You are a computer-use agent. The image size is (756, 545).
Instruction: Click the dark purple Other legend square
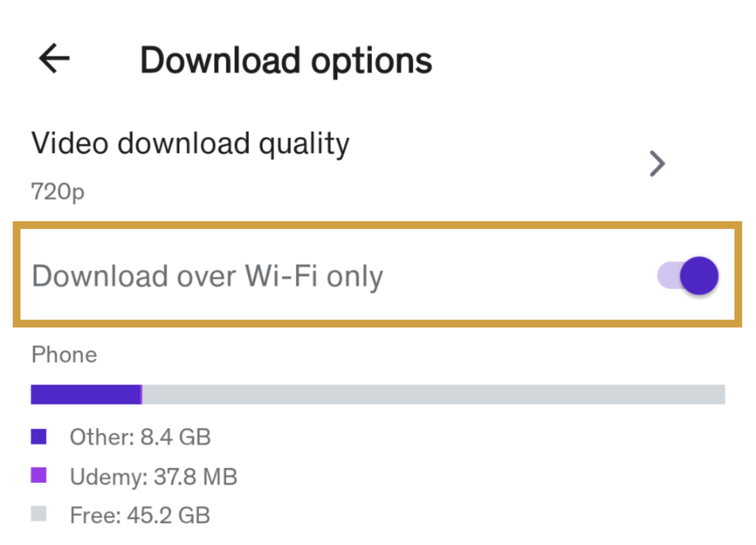(x=38, y=437)
